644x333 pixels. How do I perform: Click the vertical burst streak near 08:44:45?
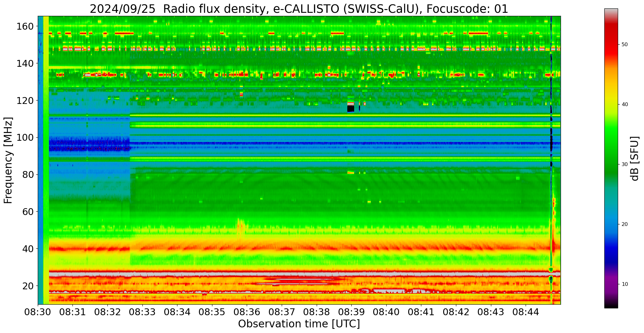[x=551, y=160]
